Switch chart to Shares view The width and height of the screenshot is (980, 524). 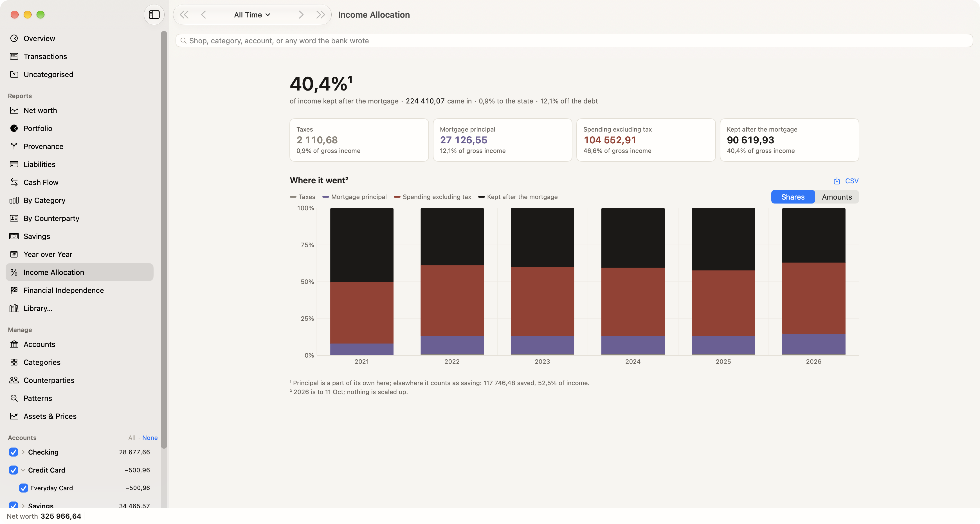tap(793, 196)
